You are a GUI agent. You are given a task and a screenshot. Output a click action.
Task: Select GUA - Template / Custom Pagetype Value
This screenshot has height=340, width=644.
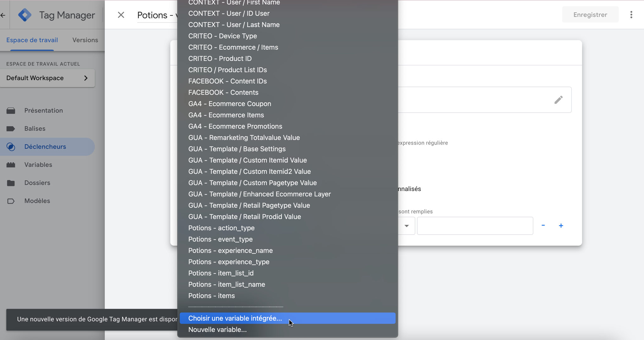point(288,183)
